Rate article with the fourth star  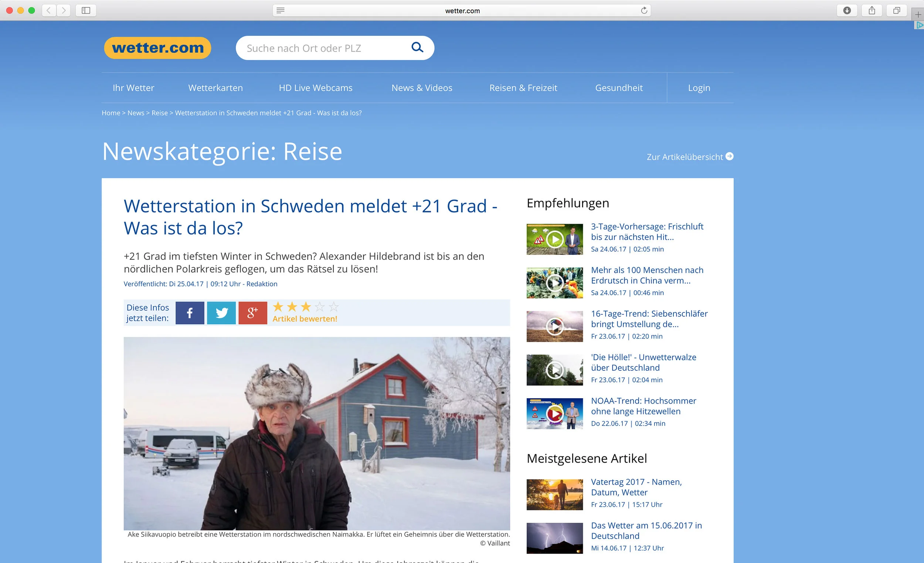click(x=319, y=307)
